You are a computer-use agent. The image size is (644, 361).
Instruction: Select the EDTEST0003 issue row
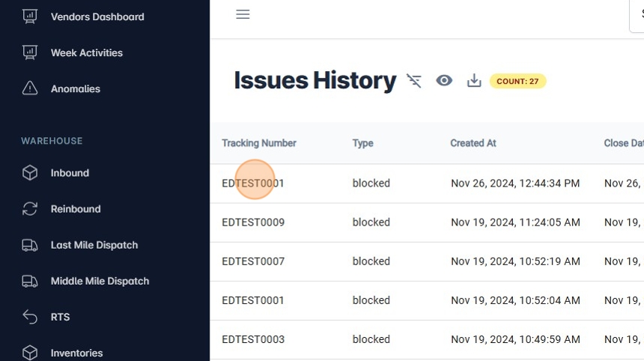point(253,339)
